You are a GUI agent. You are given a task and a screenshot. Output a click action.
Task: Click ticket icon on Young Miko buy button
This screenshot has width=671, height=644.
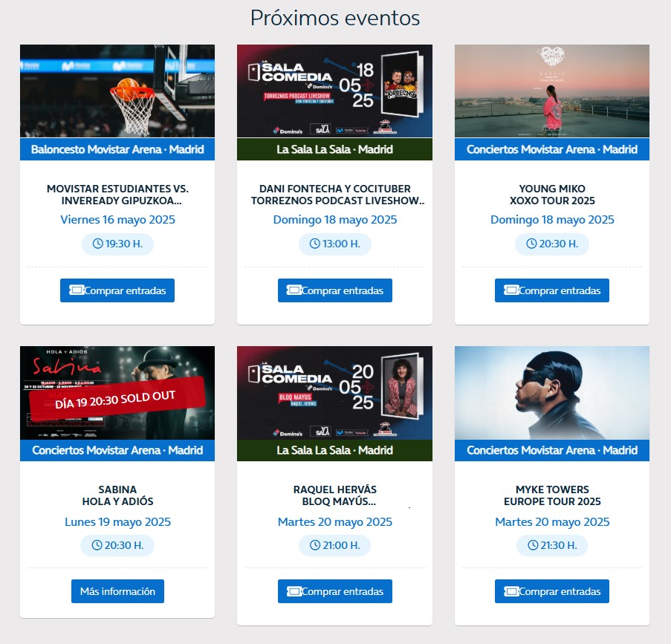coord(511,290)
